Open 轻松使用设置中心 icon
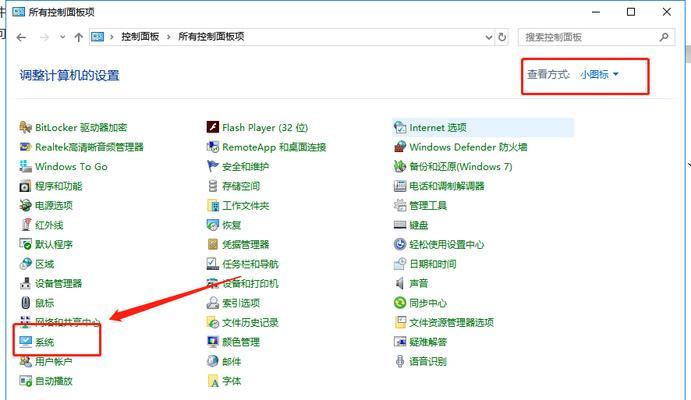The image size is (691, 400). point(400,244)
